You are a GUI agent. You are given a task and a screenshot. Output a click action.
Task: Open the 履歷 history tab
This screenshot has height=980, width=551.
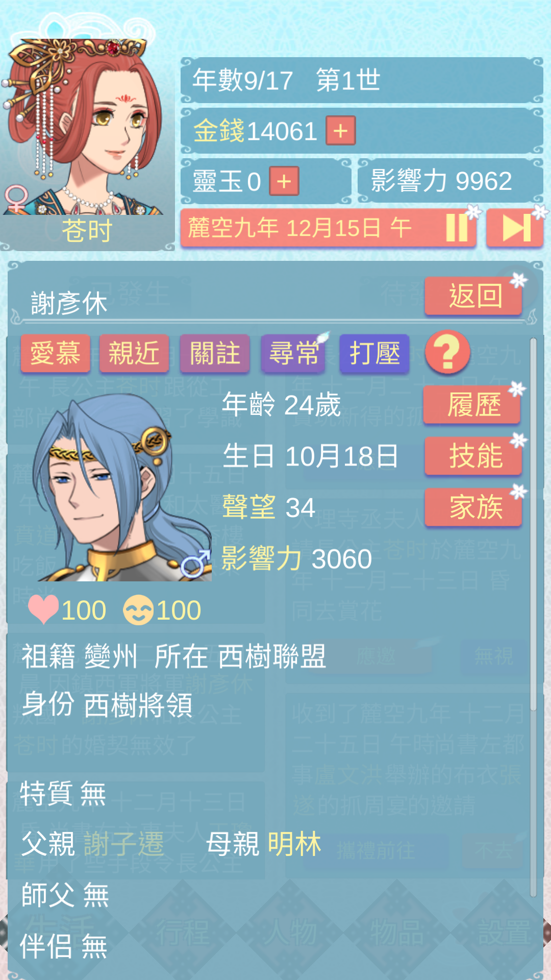pyautogui.click(x=472, y=405)
